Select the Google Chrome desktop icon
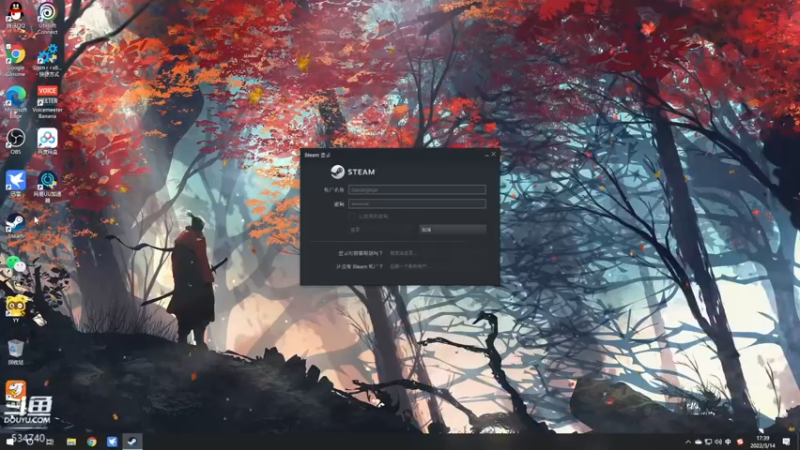The image size is (800, 450). 16,60
